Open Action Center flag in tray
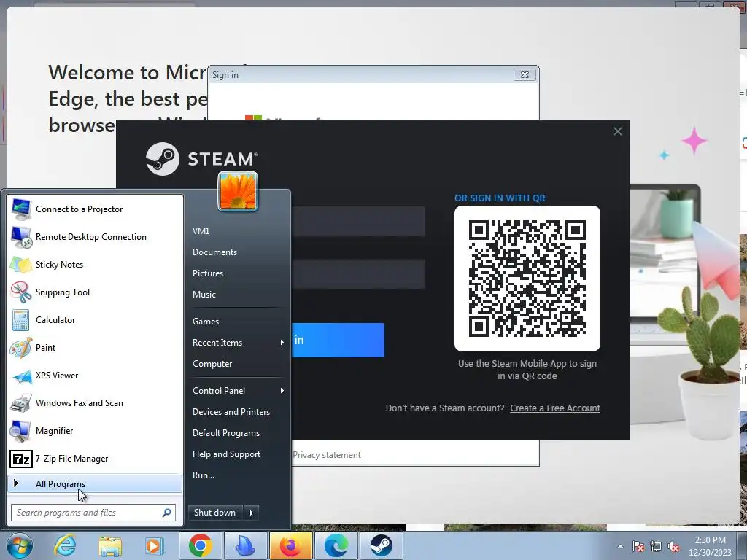 638,547
